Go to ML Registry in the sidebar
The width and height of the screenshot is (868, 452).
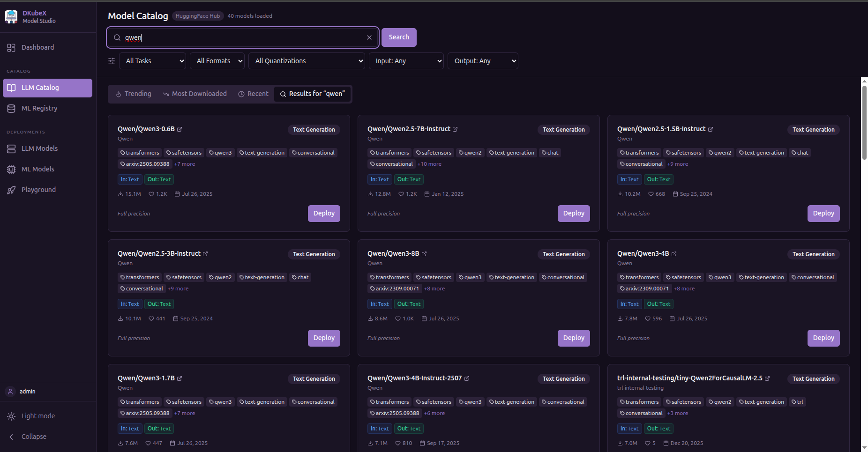[x=48, y=108]
